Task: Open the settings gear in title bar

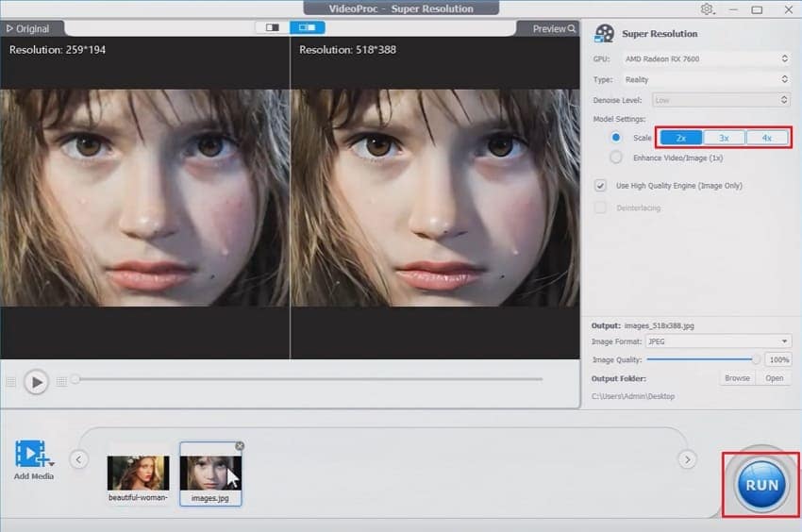Action: pos(708,9)
